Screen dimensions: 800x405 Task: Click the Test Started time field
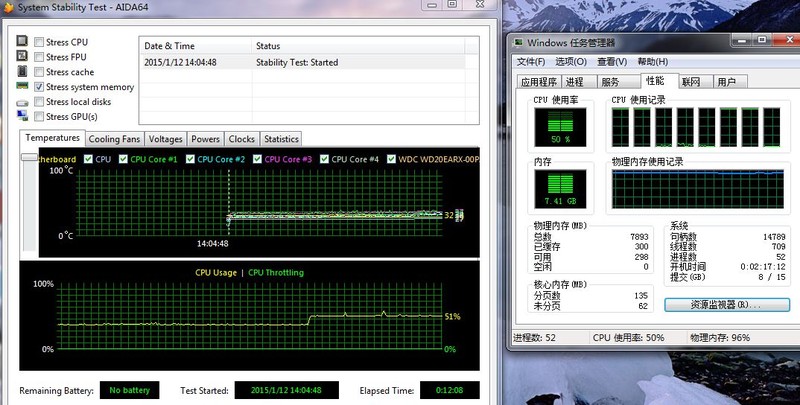[x=286, y=390]
